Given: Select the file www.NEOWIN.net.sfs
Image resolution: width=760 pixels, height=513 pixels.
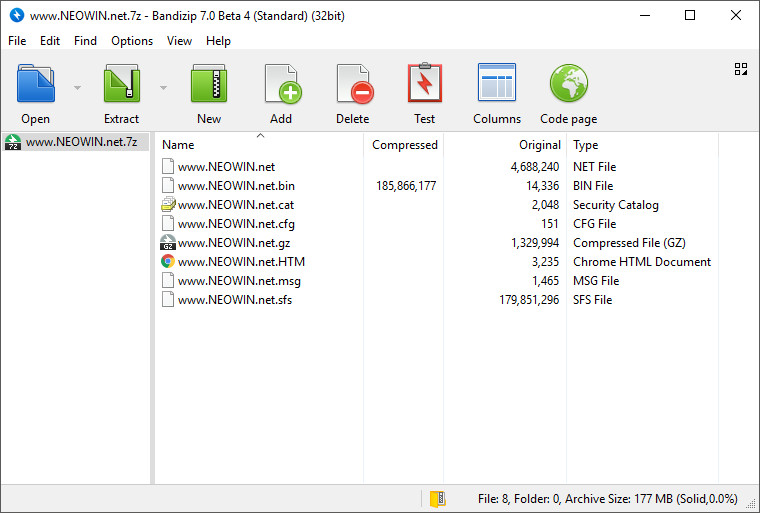Looking at the screenshot, I should point(235,299).
